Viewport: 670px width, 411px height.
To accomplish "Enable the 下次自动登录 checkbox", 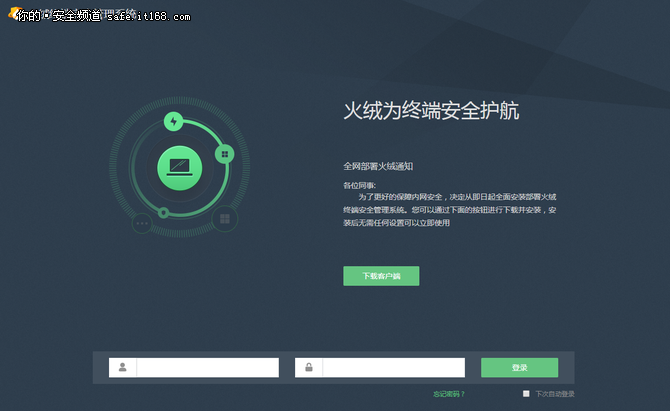I will (x=526, y=393).
